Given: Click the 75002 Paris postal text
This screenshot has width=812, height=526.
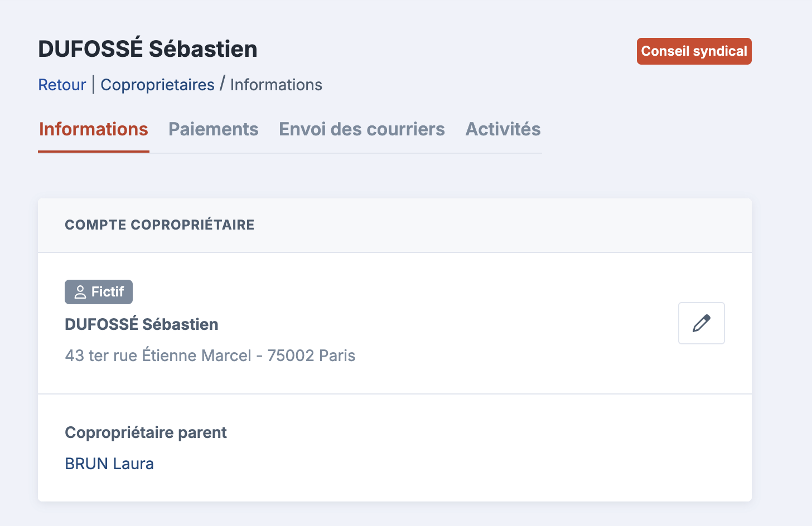Looking at the screenshot, I should point(311,355).
